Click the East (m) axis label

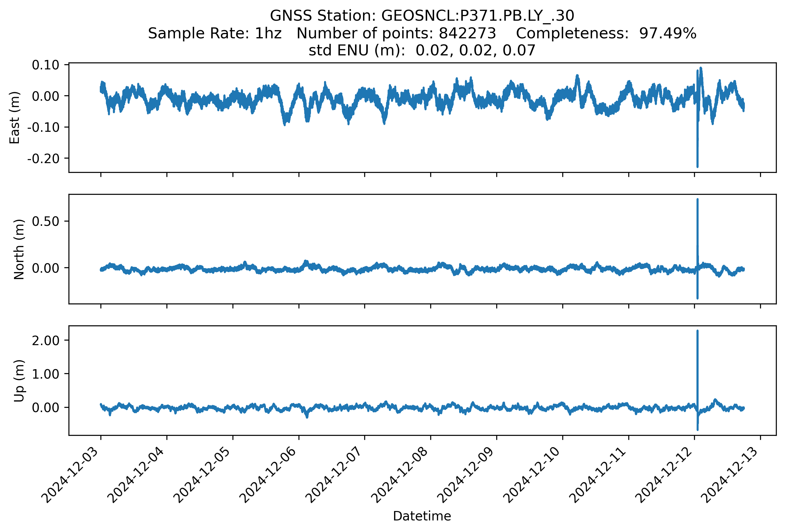click(15, 117)
